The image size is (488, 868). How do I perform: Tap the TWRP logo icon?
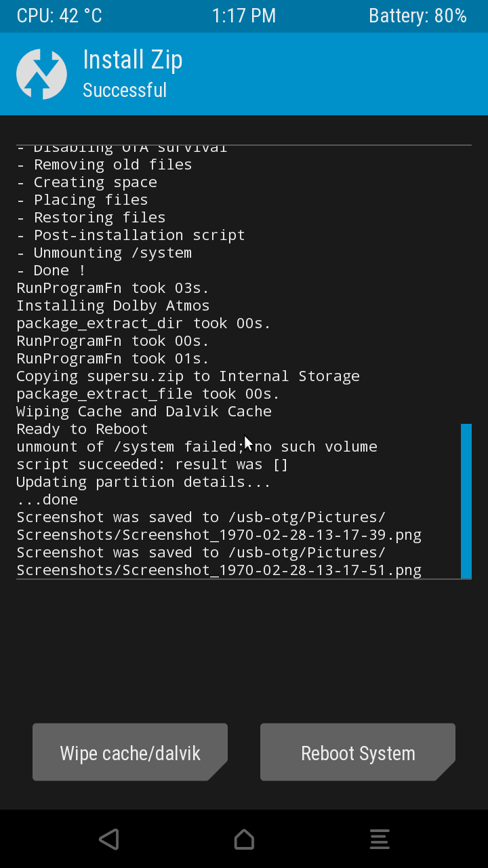point(41,74)
